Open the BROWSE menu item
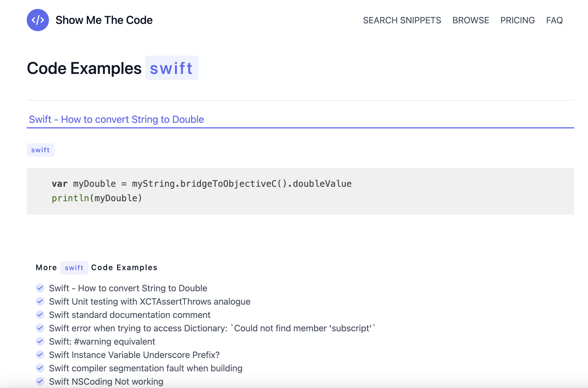 click(x=471, y=20)
